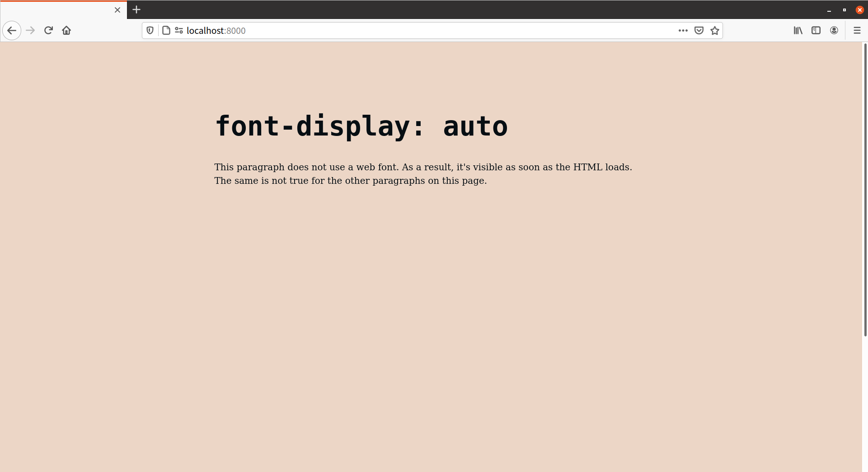Click the paragraph about web fonts
Image resolution: width=868 pixels, height=472 pixels.
(x=423, y=173)
